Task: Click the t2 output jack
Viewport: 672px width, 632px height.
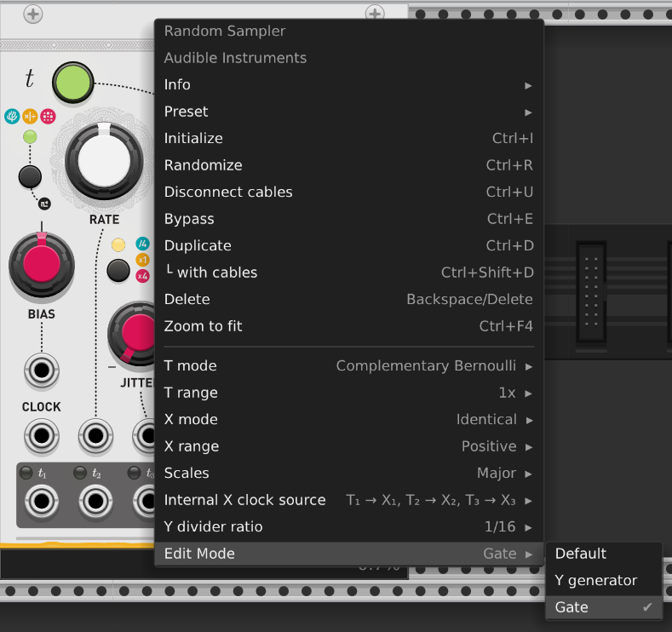Action: [94, 501]
